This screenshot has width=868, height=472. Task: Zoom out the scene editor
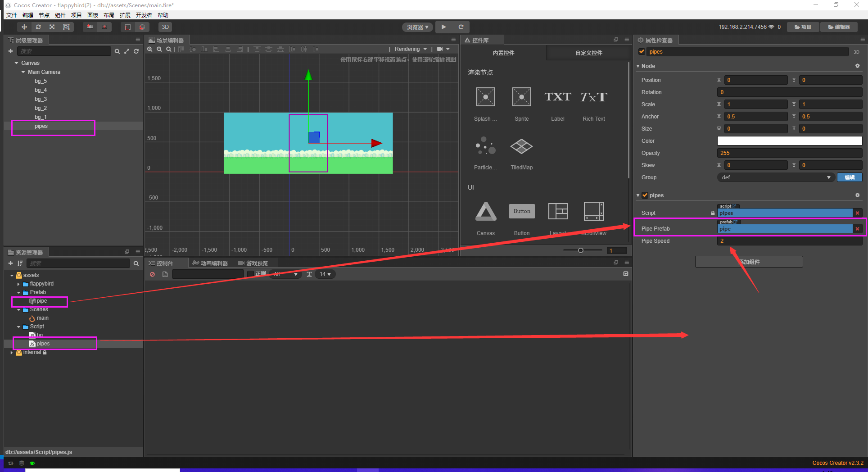coord(159,49)
